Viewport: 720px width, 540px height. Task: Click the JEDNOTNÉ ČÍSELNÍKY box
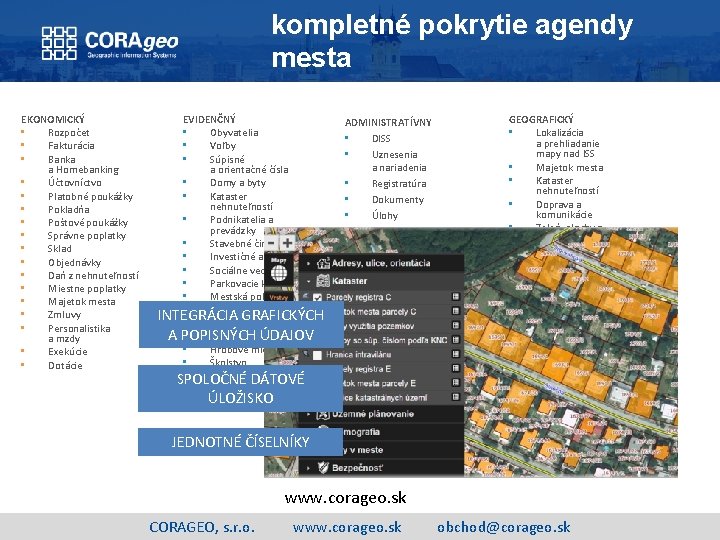(x=241, y=442)
